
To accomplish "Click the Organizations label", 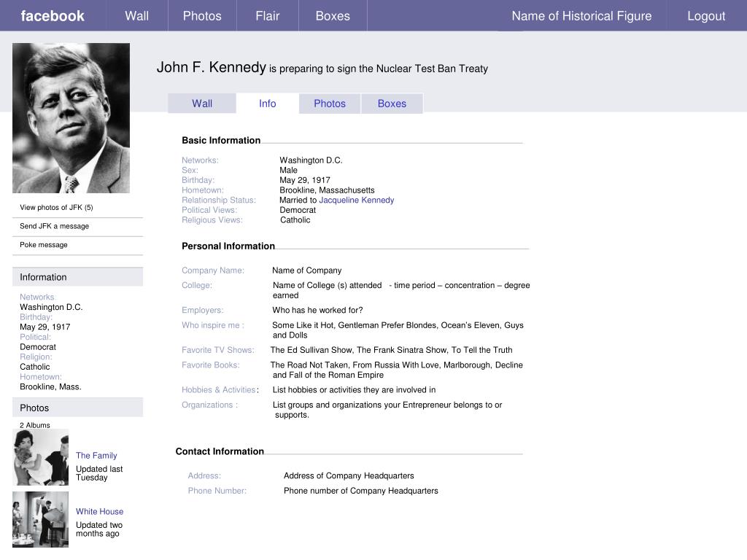I will tap(209, 405).
